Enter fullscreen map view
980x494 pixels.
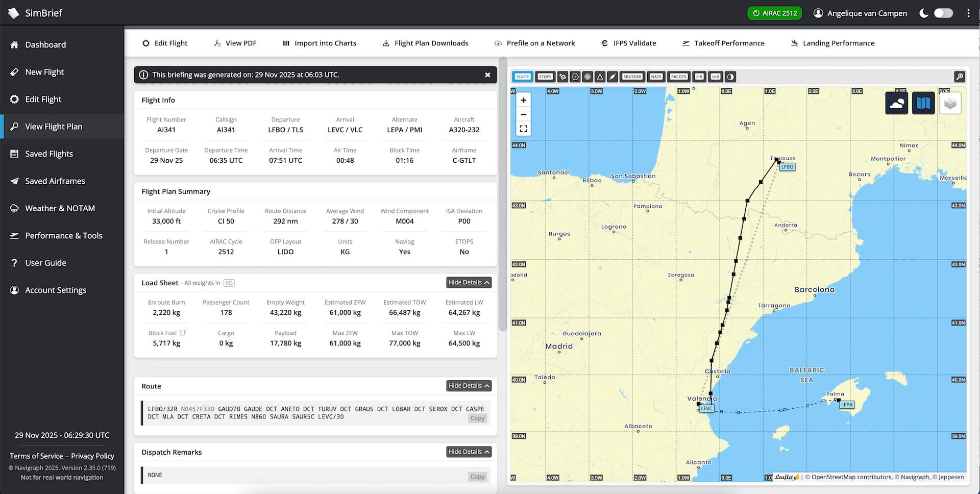[523, 129]
